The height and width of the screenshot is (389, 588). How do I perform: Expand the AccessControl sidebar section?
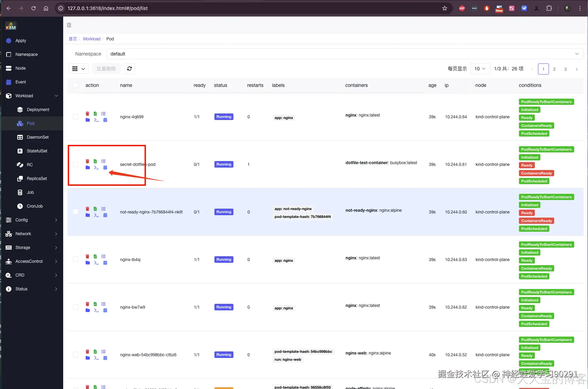tap(32, 261)
